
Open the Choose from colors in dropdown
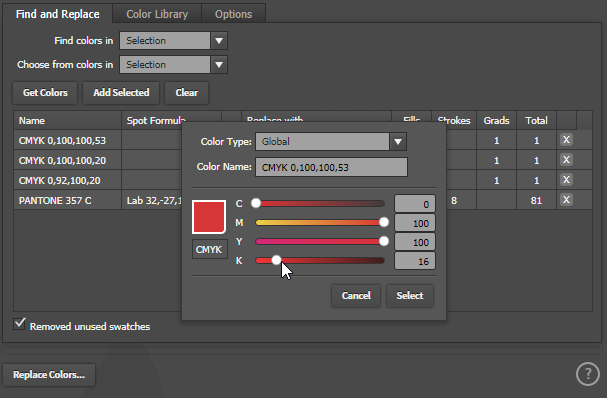click(x=219, y=65)
